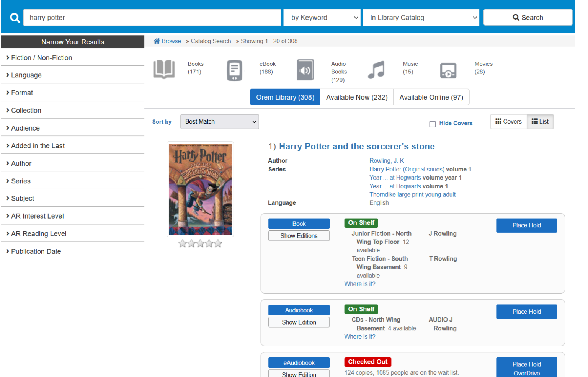Click the home icon next to Browse
This screenshot has width=588, height=377.
pos(157,41)
